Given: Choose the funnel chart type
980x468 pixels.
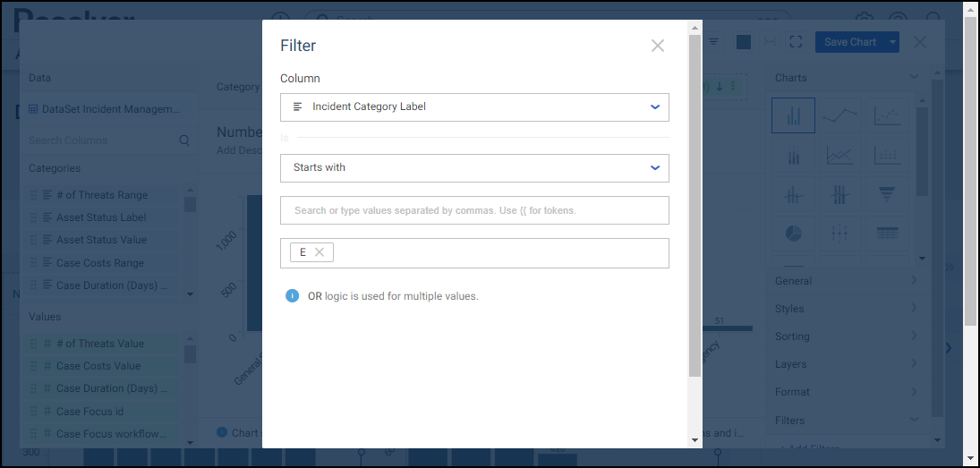Looking at the screenshot, I should point(886,194).
